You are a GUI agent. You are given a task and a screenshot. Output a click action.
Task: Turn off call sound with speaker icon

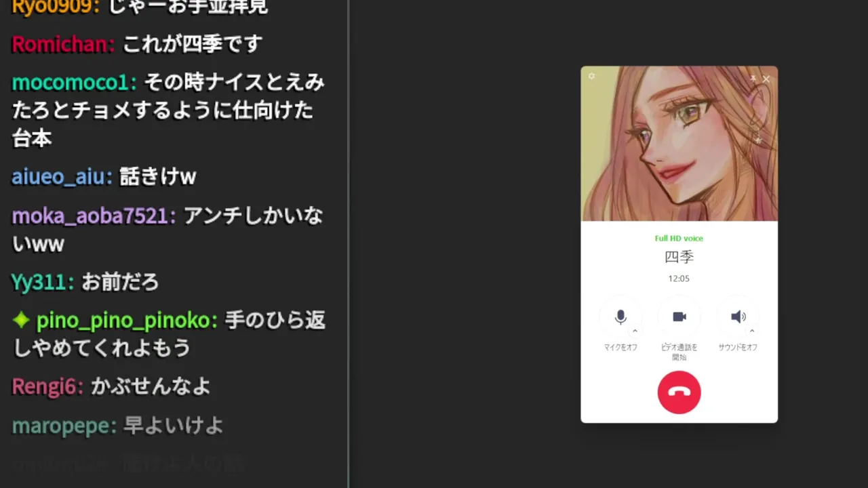click(x=738, y=317)
